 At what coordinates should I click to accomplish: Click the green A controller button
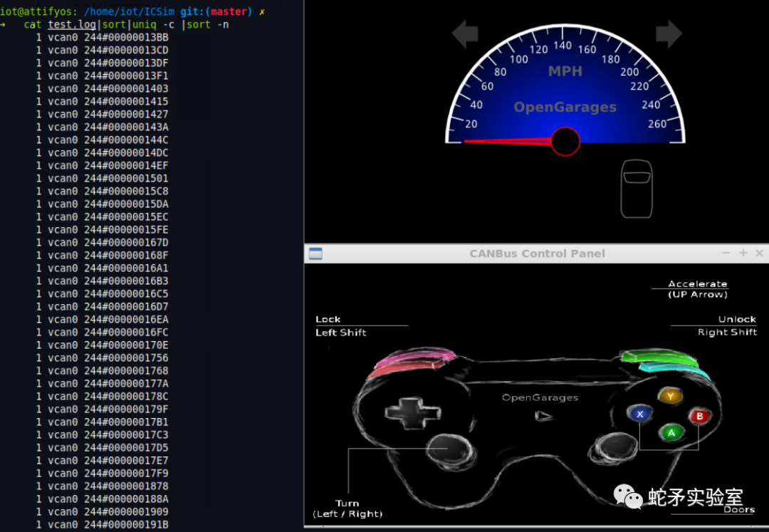click(x=671, y=432)
